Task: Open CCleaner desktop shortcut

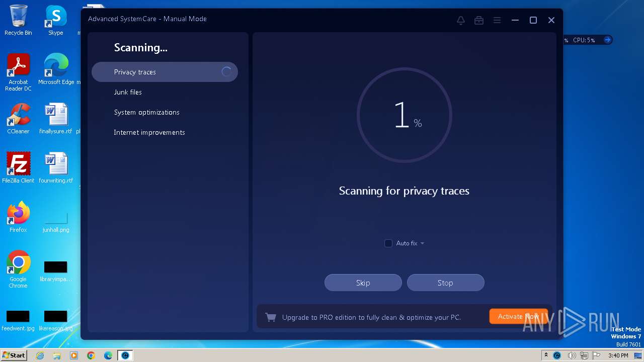Action: (x=18, y=119)
